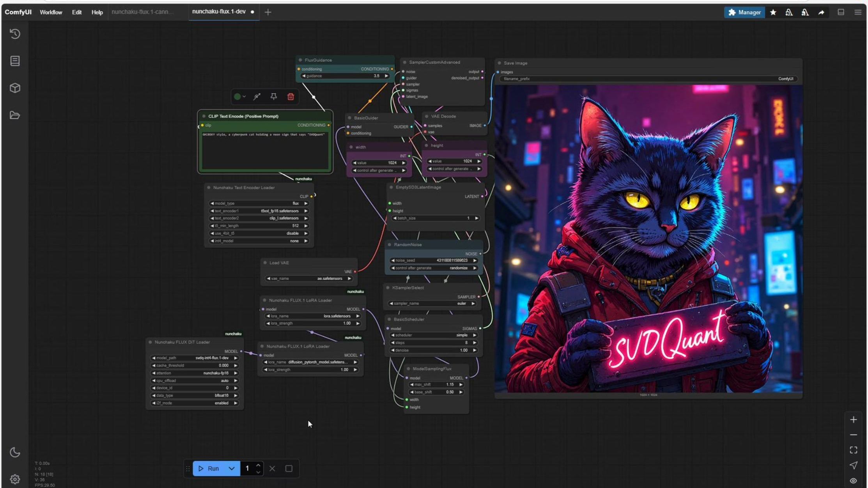Open the hamburger menu at top right
Viewport: 868px width, 488px height.
pos(858,12)
